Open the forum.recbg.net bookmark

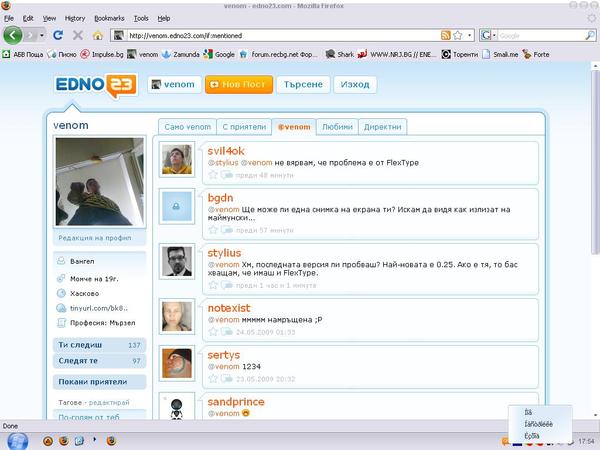coord(278,54)
